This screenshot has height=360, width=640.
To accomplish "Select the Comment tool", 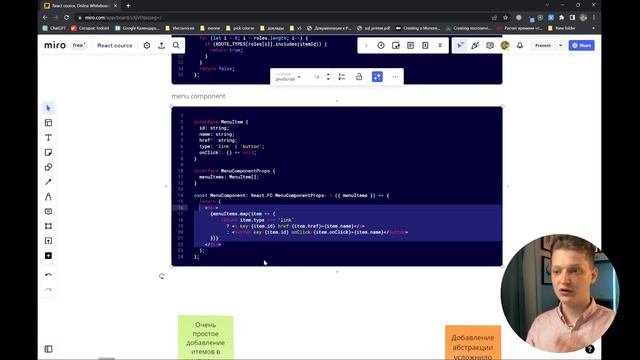I will pyautogui.click(x=48, y=211).
